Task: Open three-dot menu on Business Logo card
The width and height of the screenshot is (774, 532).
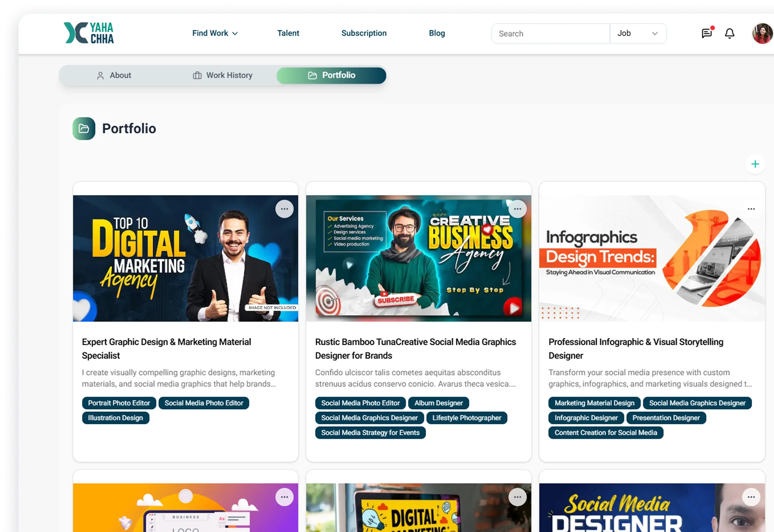Action: (284, 497)
